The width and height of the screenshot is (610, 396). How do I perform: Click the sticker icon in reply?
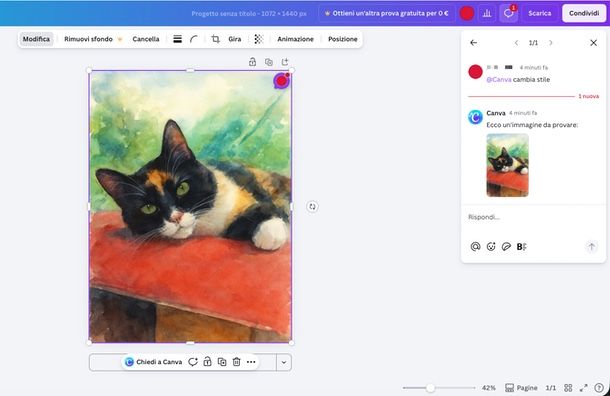506,247
